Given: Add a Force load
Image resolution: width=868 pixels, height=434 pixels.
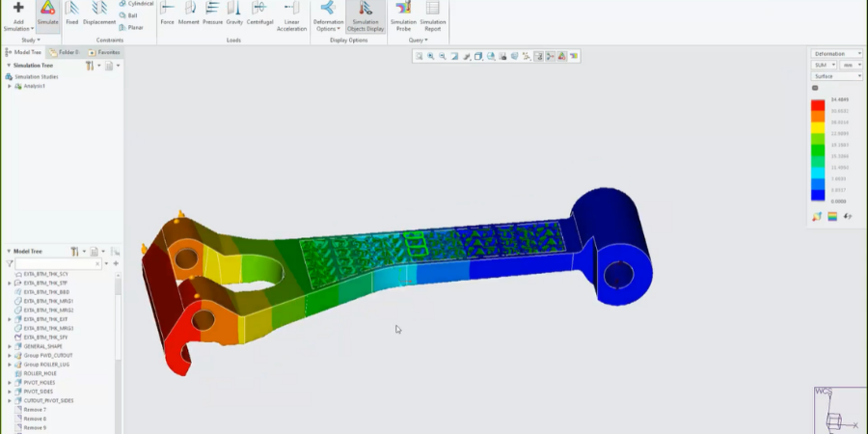Looking at the screenshot, I should pos(168,13).
